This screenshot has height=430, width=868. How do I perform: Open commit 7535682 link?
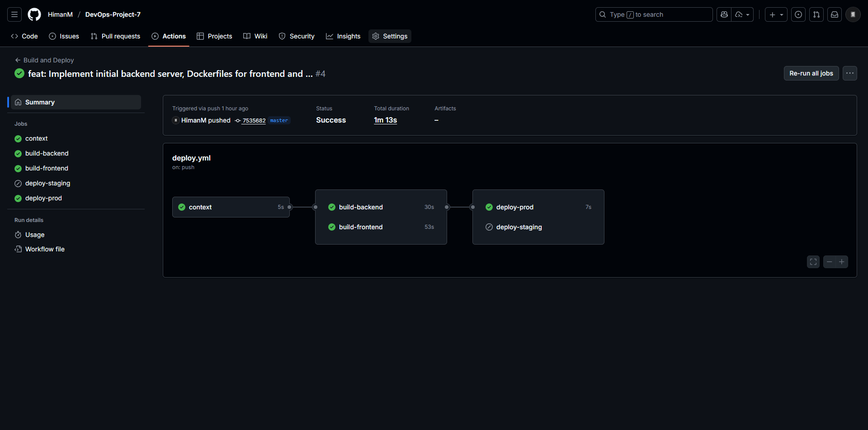coord(254,121)
